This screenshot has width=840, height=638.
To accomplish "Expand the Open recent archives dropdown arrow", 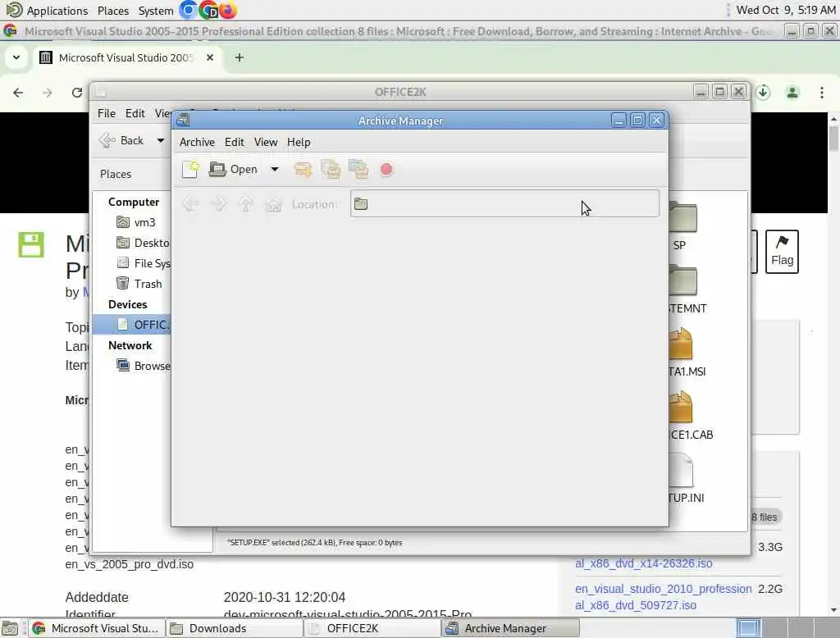I will coord(274,169).
